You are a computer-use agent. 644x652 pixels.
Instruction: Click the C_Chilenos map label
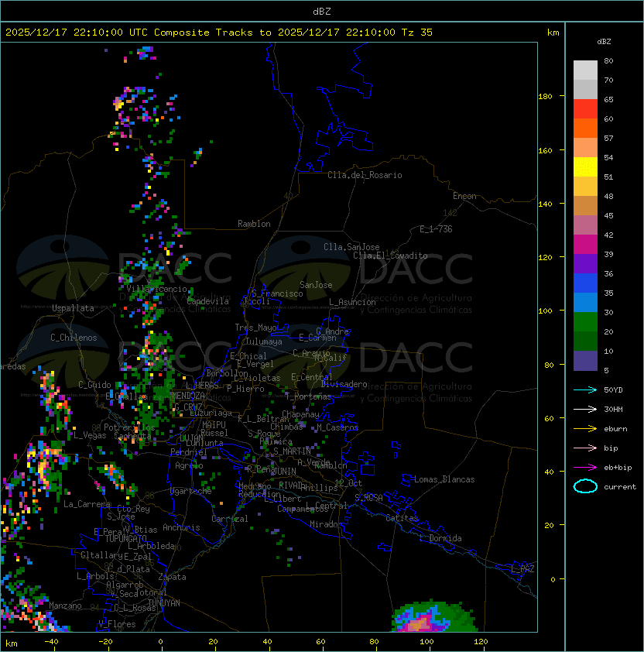(x=74, y=338)
